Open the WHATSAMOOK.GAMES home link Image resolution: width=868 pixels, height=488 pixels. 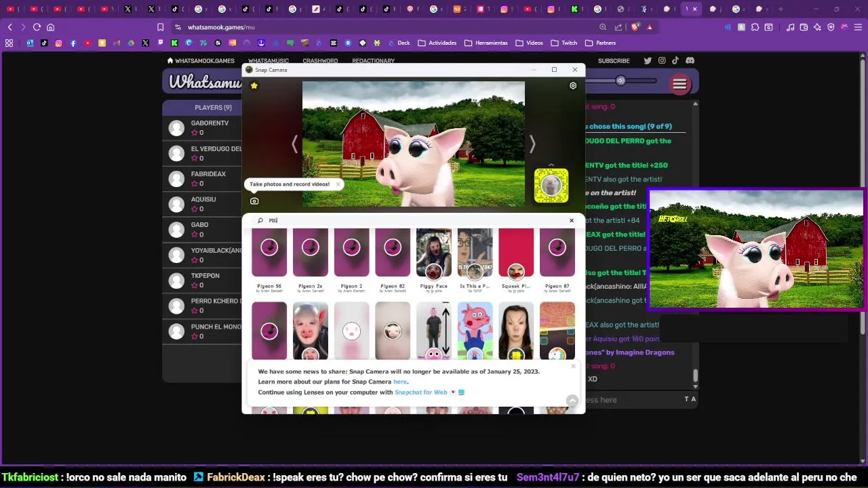click(201, 61)
